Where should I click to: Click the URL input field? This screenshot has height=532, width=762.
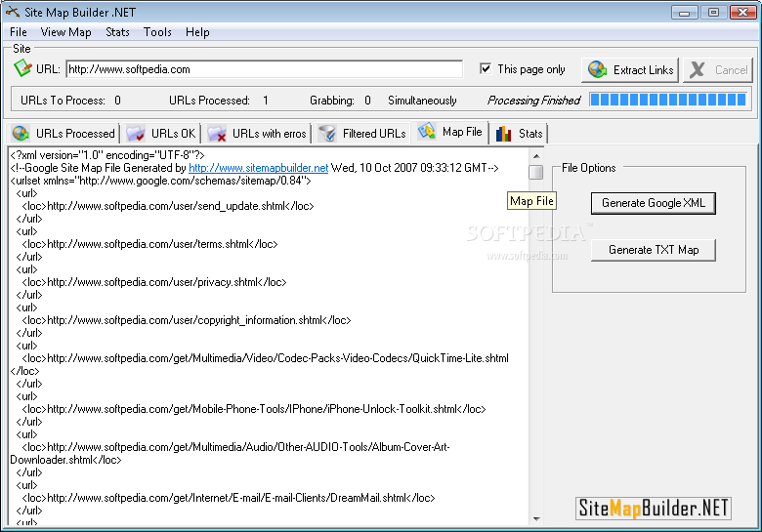pos(265,69)
